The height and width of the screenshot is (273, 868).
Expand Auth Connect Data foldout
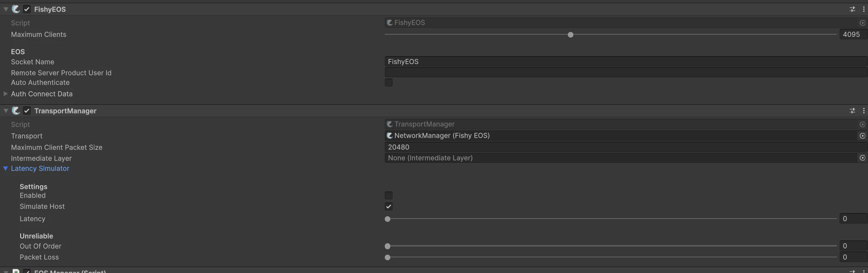5,94
